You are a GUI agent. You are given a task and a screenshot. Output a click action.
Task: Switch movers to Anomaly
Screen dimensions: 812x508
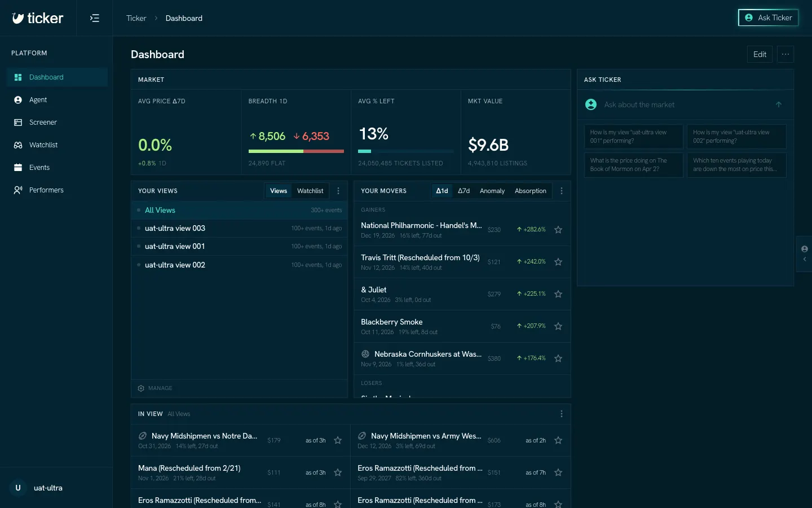pos(492,191)
